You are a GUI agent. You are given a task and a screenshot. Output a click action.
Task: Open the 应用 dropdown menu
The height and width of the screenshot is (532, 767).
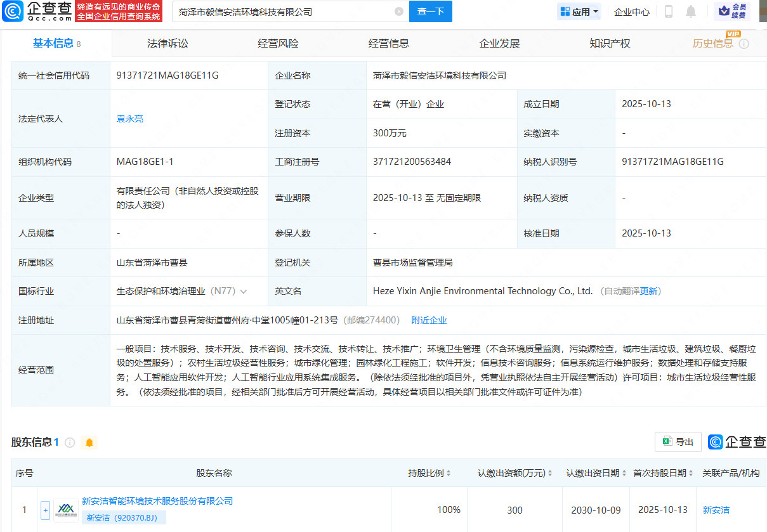click(x=579, y=11)
